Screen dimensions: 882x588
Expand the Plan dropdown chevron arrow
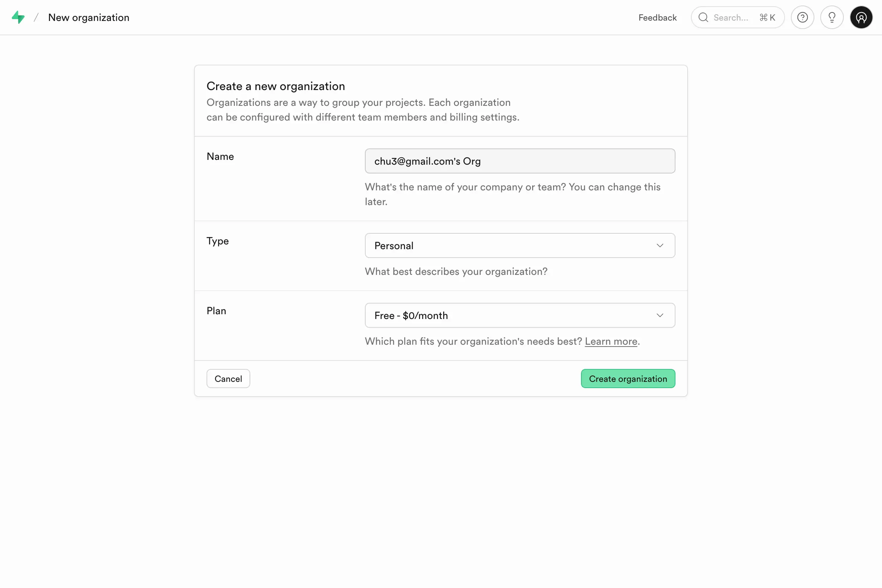tap(660, 315)
